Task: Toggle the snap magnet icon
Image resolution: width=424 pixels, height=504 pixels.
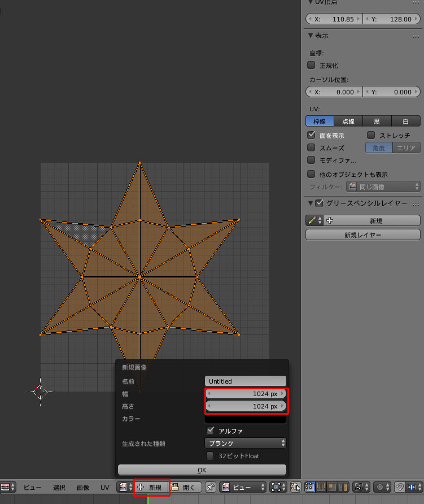Action: tap(399, 487)
